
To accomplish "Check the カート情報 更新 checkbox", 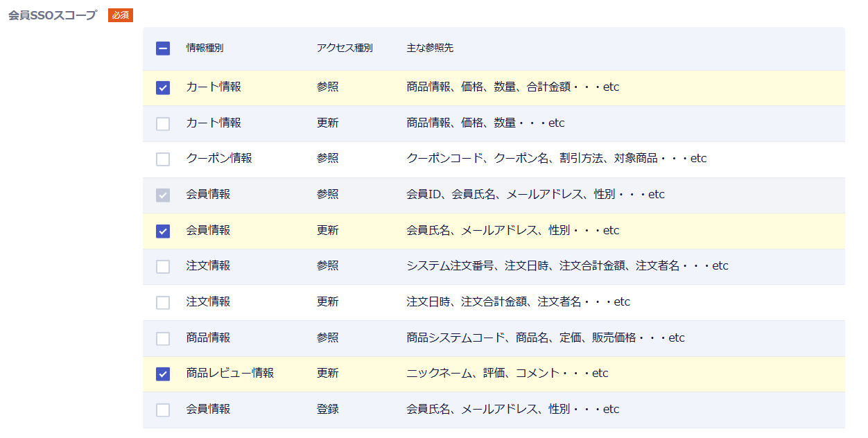I will [163, 124].
